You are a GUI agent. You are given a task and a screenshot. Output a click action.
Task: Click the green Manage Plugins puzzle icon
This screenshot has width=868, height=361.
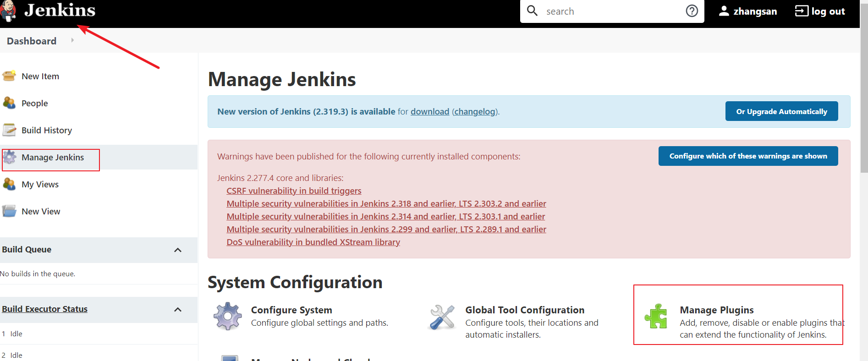coord(656,316)
